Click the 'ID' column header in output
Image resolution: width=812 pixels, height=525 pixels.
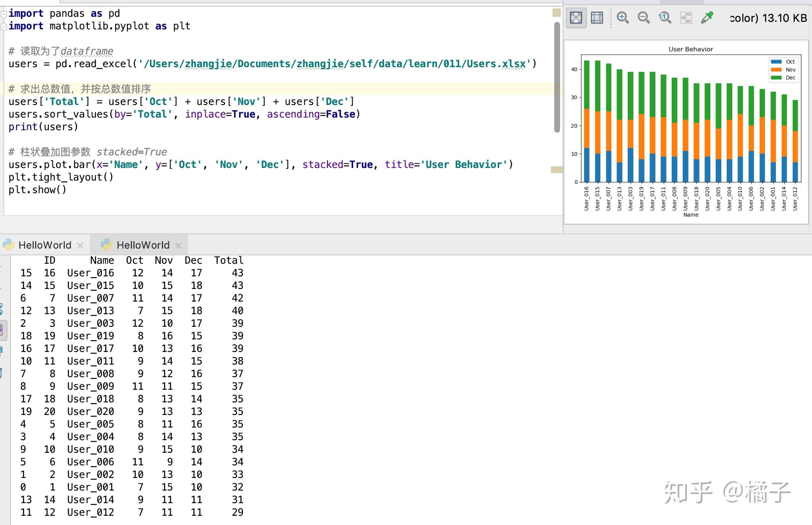[50, 260]
